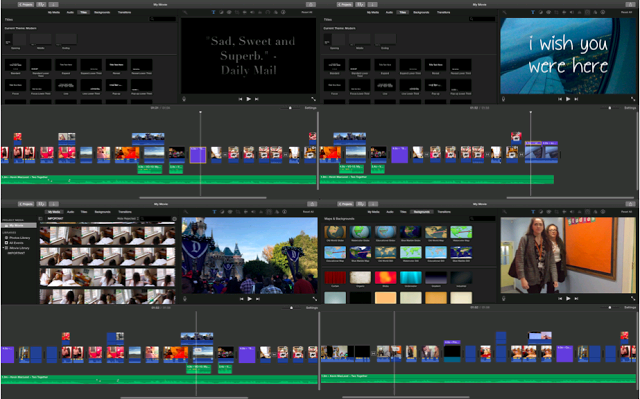Viewport: 640px width, 399px height.
Task: Reset All adjustments in top-left window
Action: click(x=307, y=12)
